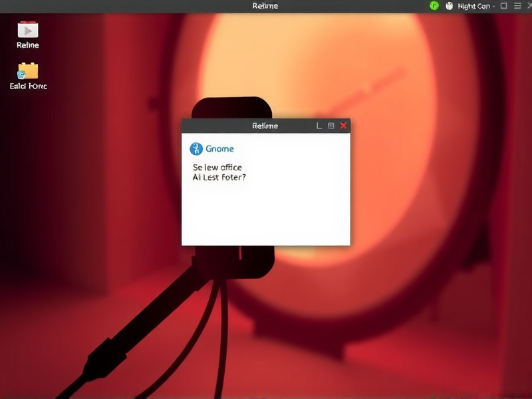Select the Relme desktop icon label
532x399 pixels.
[28, 45]
